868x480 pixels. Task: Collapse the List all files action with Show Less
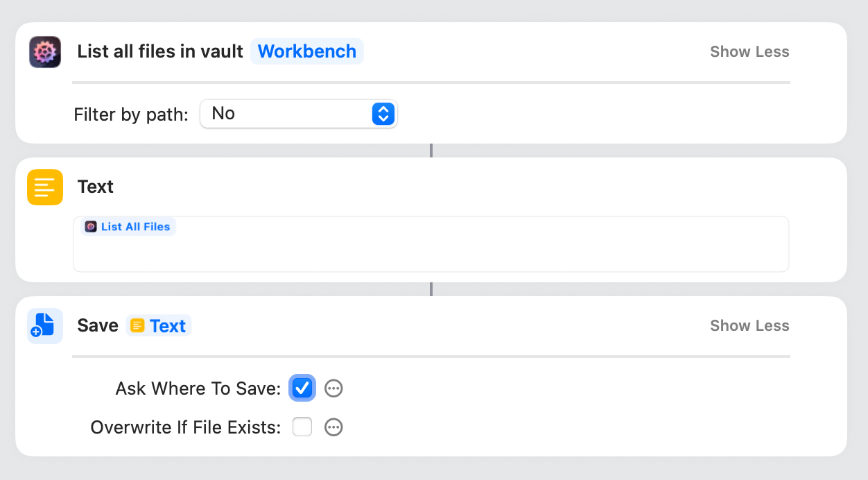[x=749, y=52]
